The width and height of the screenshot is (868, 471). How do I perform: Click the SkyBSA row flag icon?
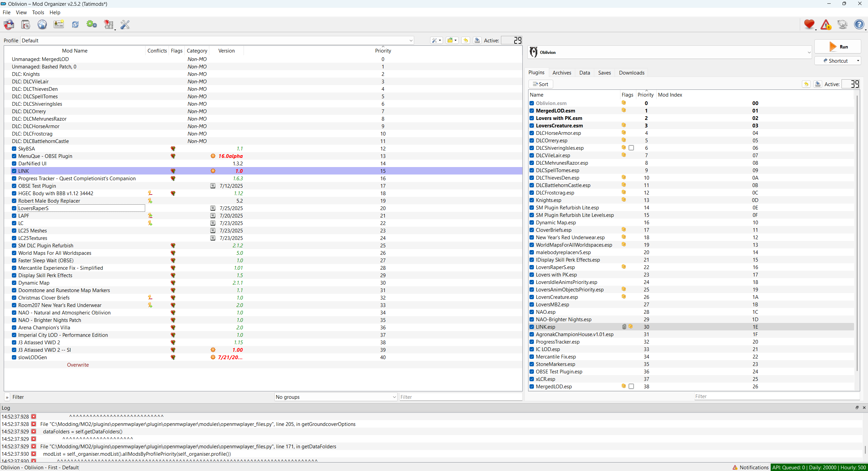coord(173,149)
